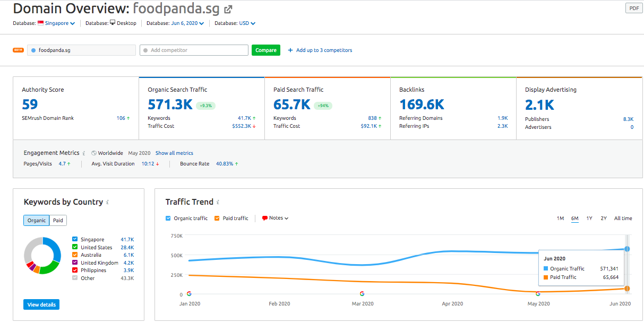Open Show all metrics link
644x323 pixels.
(x=174, y=153)
